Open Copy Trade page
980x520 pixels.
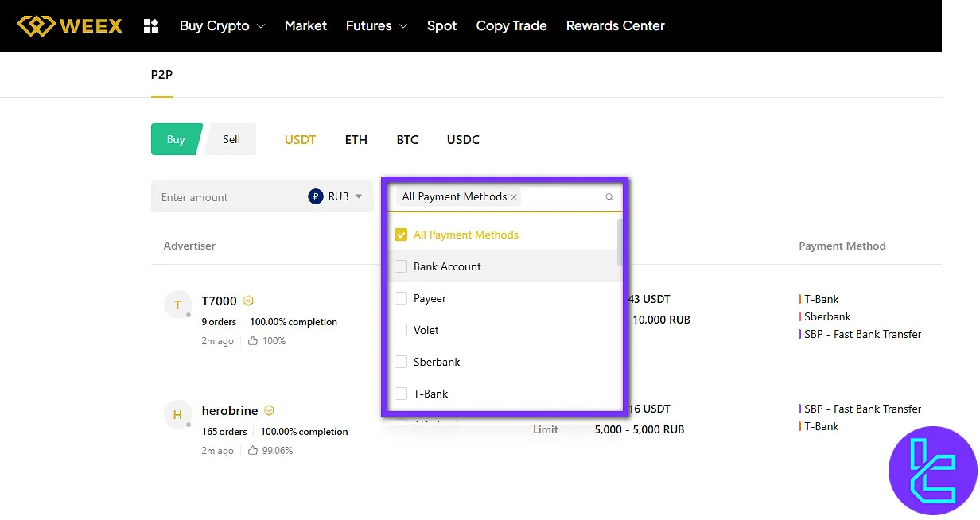(511, 25)
